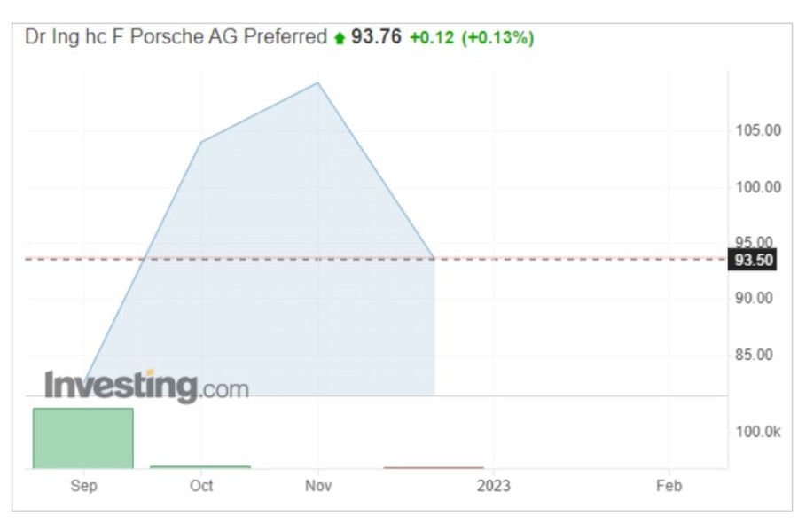
Task: Click the black 93.50 price tag
Action: (751, 260)
